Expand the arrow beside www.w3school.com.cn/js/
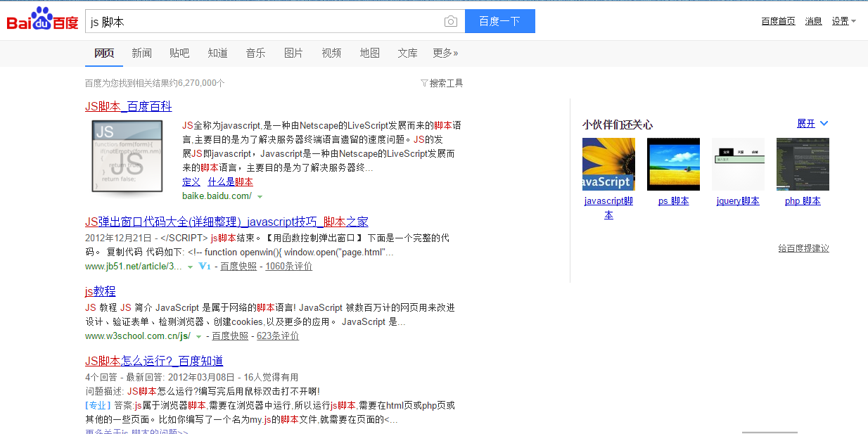 tap(198, 337)
